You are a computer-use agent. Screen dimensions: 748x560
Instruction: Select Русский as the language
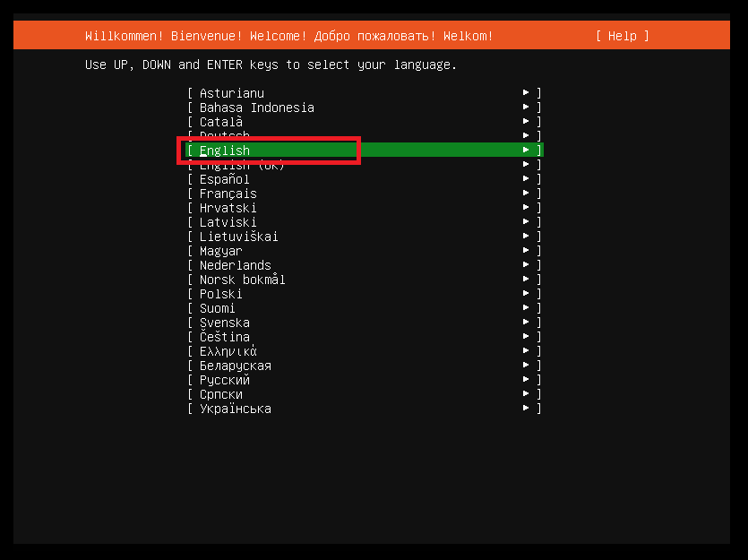[224, 380]
